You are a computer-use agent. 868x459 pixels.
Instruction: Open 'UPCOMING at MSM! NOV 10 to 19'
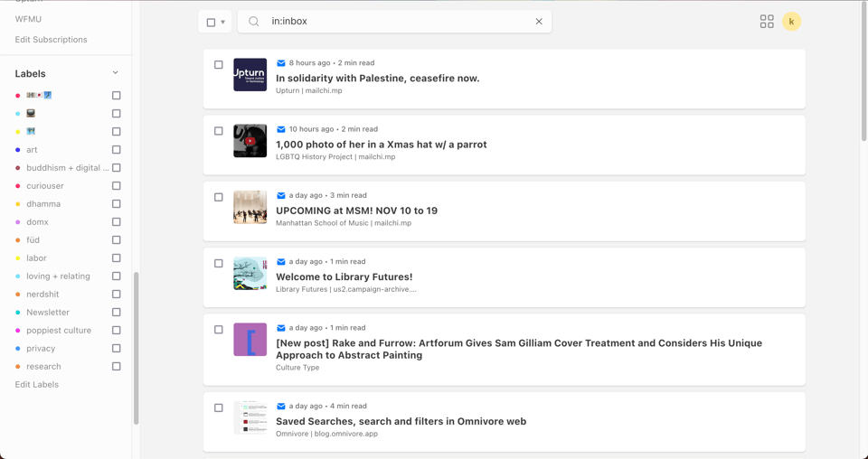(356, 211)
